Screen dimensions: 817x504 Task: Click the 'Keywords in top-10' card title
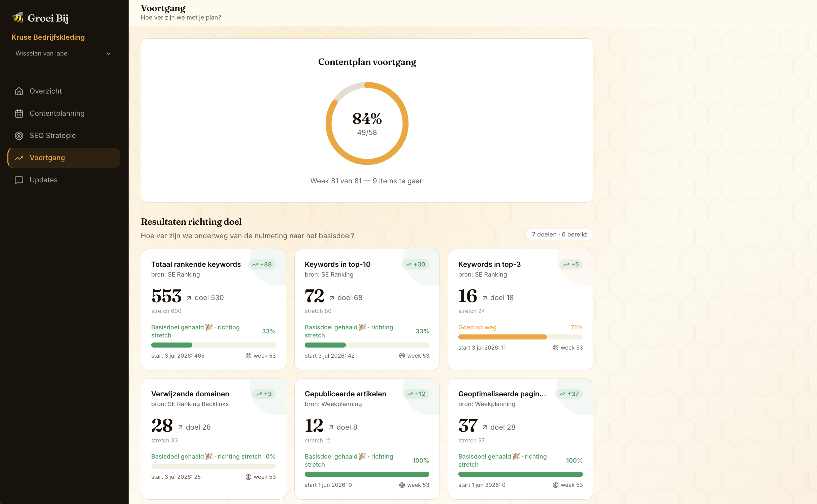(x=337, y=264)
